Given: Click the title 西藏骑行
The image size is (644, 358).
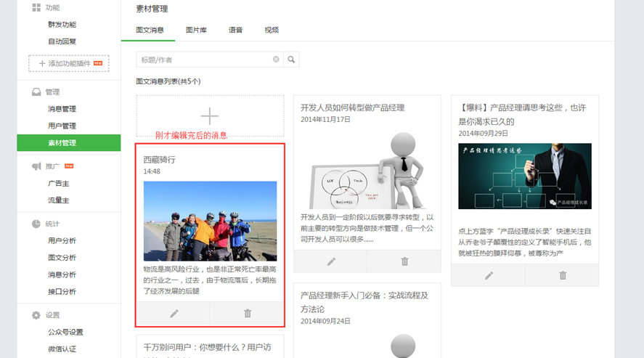Looking at the screenshot, I should (x=159, y=160).
